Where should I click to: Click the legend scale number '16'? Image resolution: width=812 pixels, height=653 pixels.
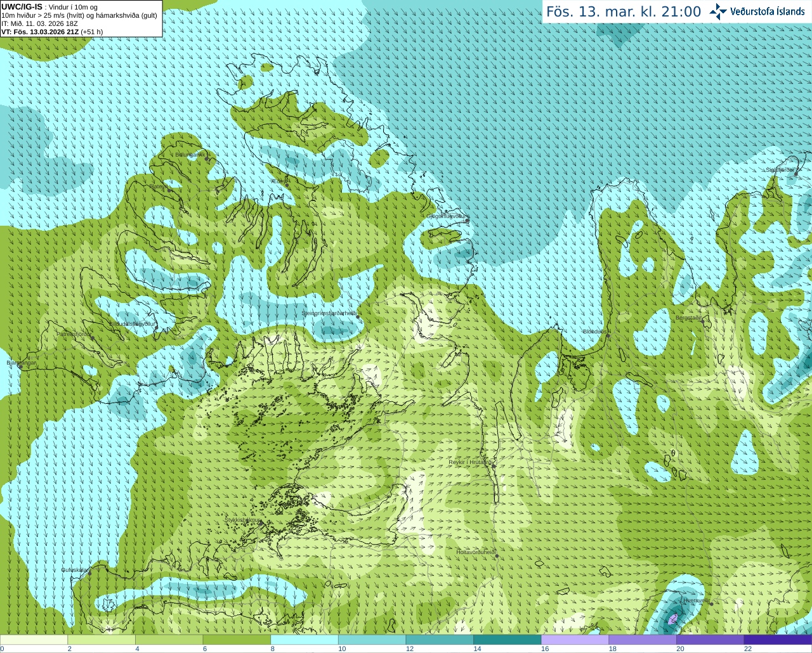[544, 649]
